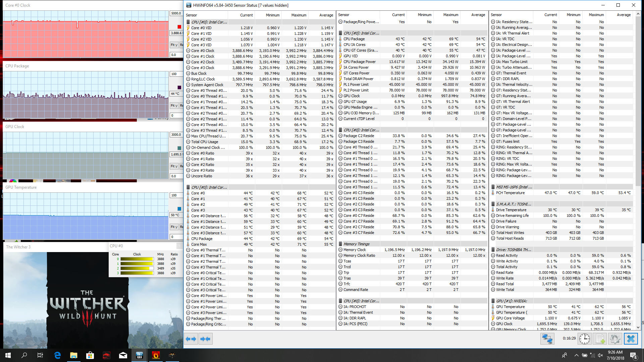Select the Memory Clock row
644x362 pixels.
pos(412,250)
